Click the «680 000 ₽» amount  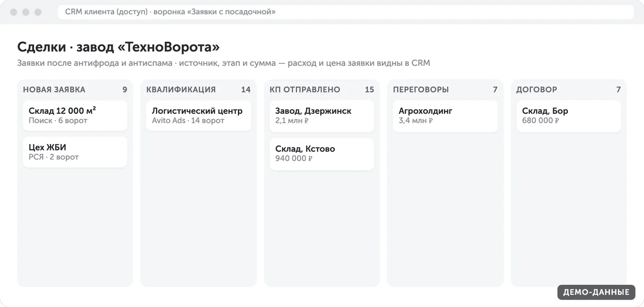pyautogui.click(x=540, y=121)
